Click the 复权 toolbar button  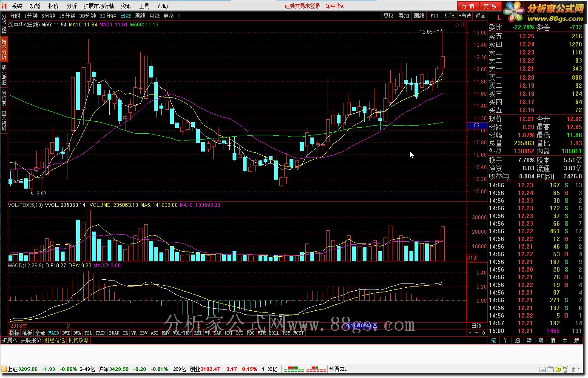388,16
